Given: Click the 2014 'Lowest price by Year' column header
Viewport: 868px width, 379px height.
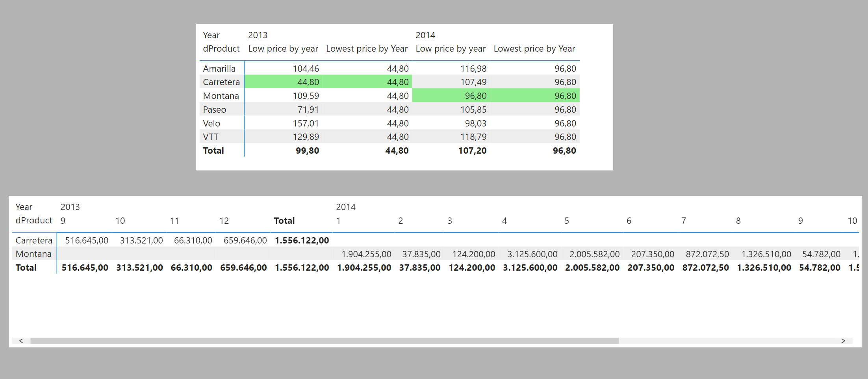Looking at the screenshot, I should point(534,48).
